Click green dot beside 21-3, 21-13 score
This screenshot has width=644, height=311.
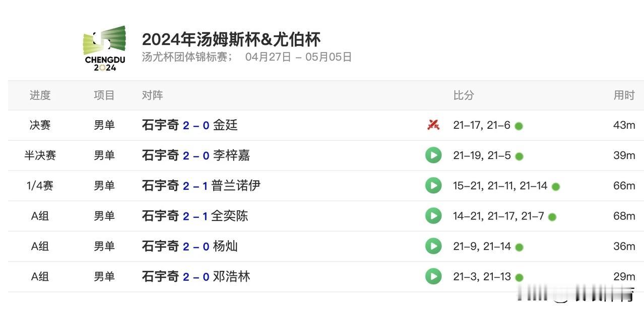point(519,277)
